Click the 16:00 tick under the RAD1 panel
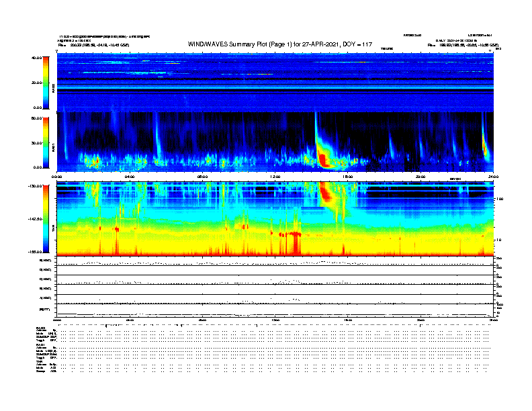This screenshot has width=532, height=411. 348,177
